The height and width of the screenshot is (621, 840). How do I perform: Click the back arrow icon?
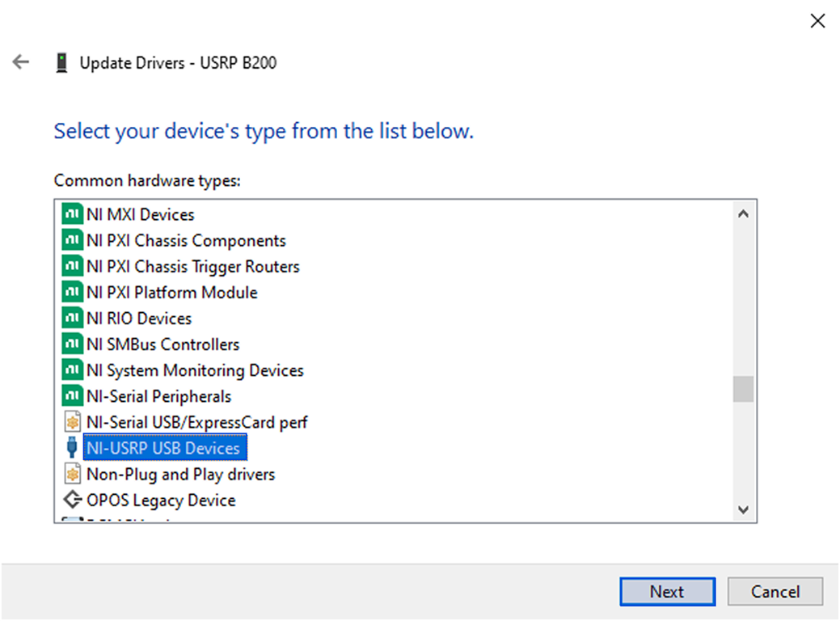(21, 62)
